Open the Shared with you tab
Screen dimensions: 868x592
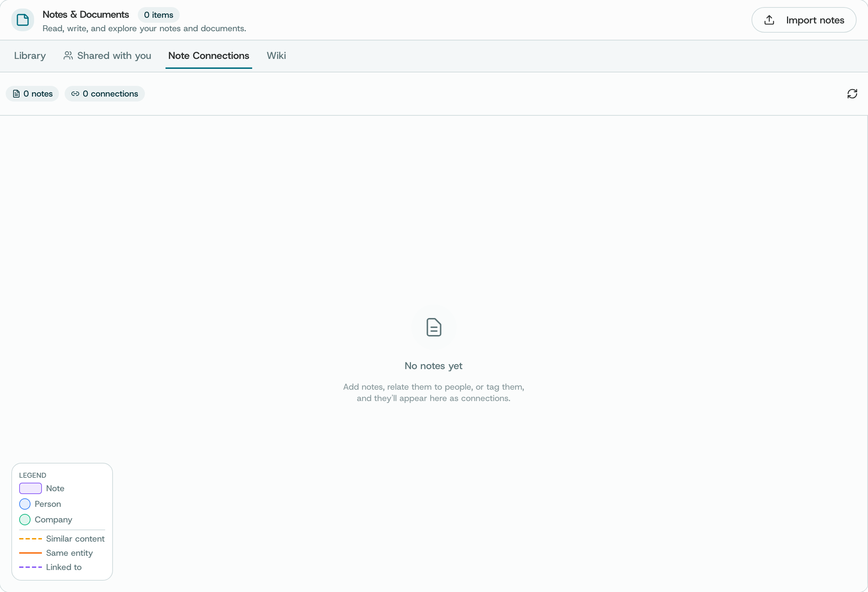(107, 56)
